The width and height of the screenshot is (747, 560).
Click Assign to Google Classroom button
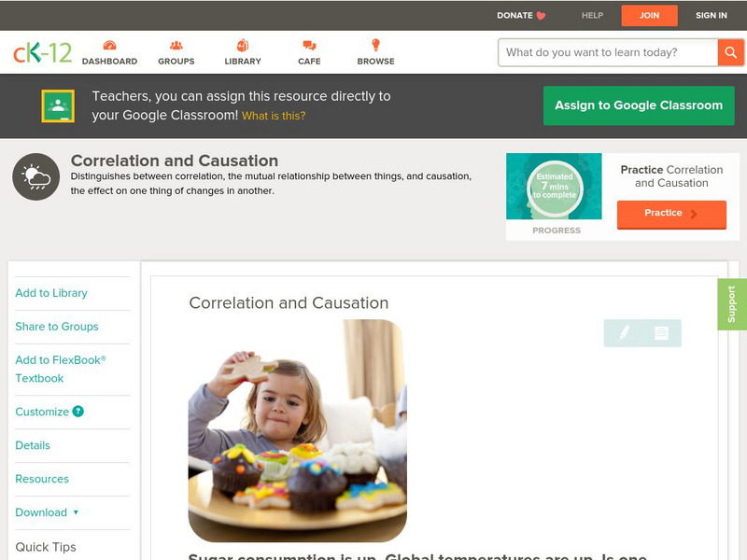pyautogui.click(x=639, y=105)
